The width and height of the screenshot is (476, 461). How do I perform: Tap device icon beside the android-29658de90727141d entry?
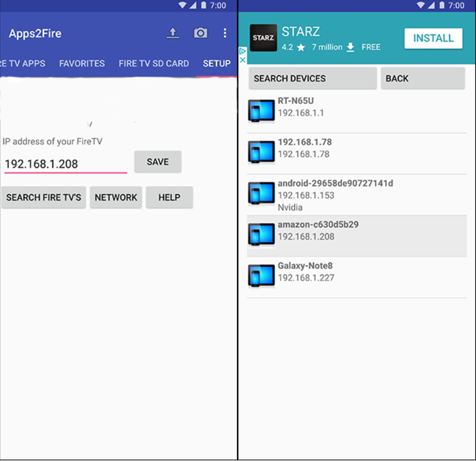pyautogui.click(x=261, y=193)
